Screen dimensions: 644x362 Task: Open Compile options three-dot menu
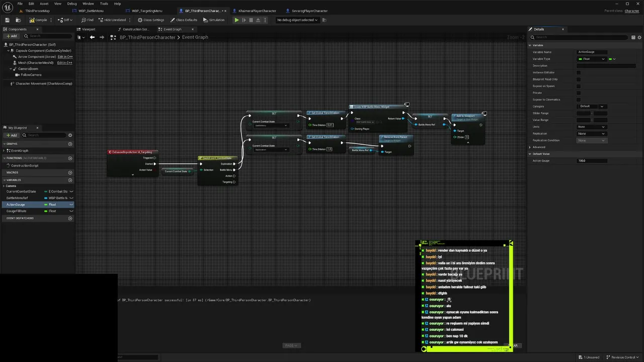[51, 20]
